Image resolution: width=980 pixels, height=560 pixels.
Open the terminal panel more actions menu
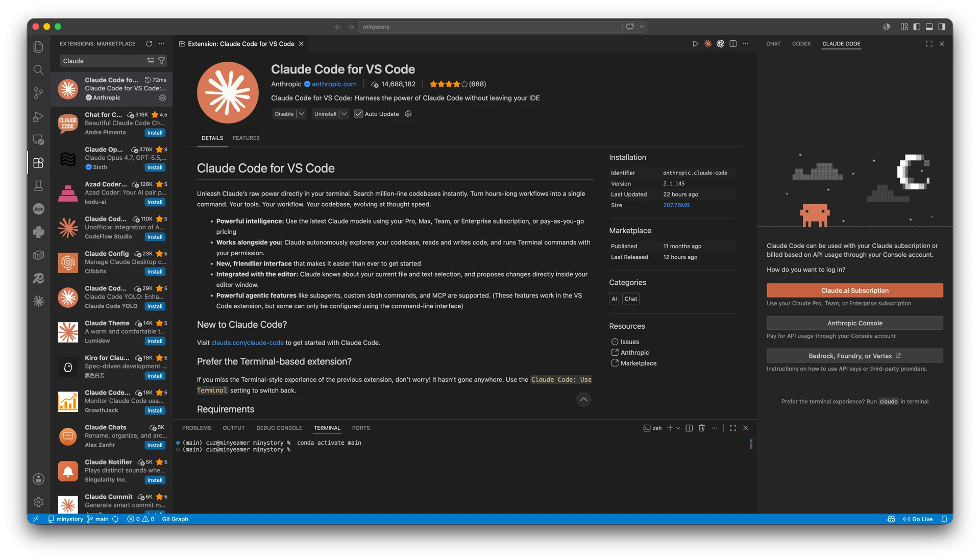point(714,428)
